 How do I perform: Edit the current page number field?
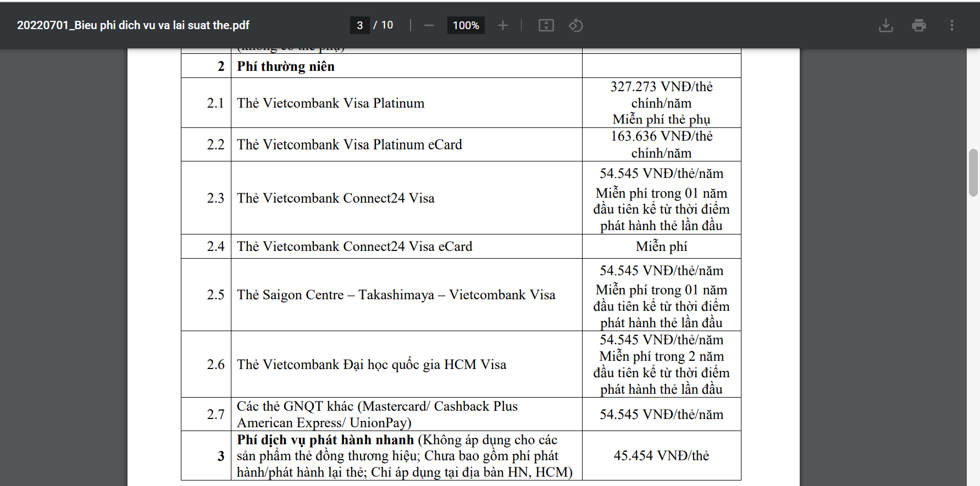coord(360,25)
